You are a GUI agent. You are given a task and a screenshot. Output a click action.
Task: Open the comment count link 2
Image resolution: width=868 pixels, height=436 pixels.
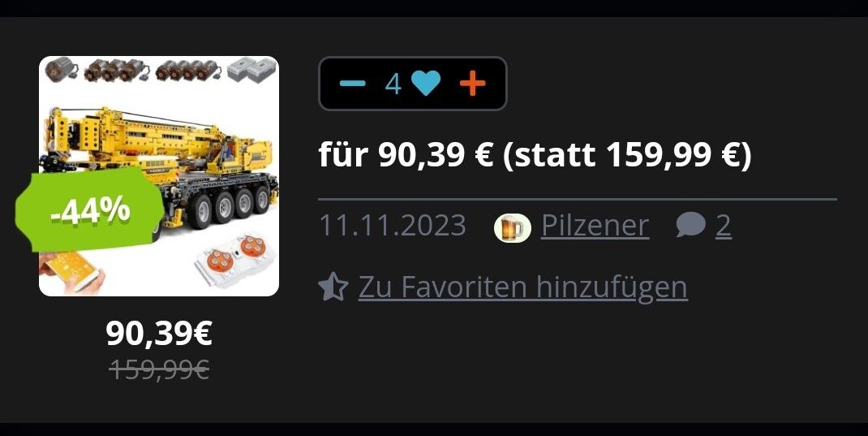pos(724,226)
